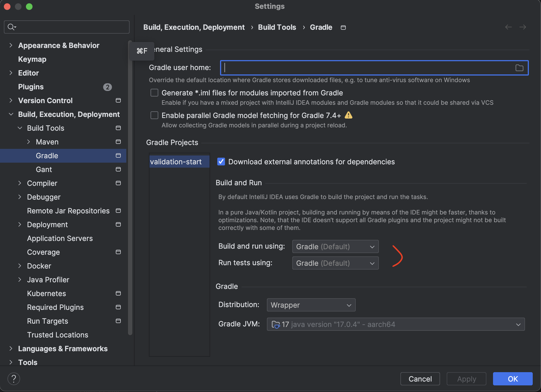Enable Generate *.iml files for Gradle modules
The width and height of the screenshot is (541, 392).
coord(154,93)
